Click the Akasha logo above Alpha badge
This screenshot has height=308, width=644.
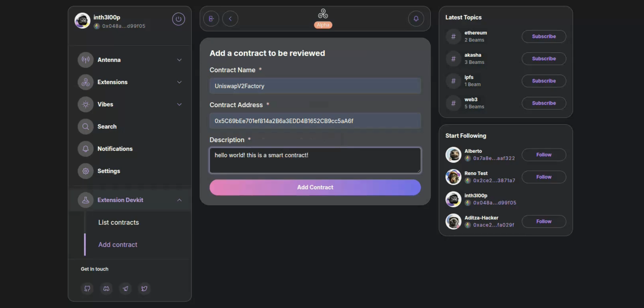click(x=323, y=14)
